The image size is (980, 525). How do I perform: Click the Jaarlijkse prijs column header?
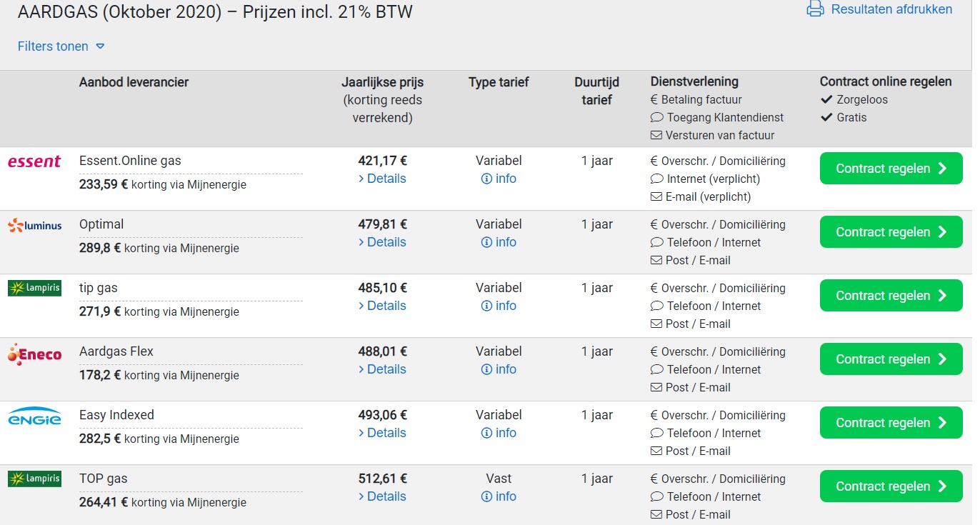pyautogui.click(x=382, y=82)
